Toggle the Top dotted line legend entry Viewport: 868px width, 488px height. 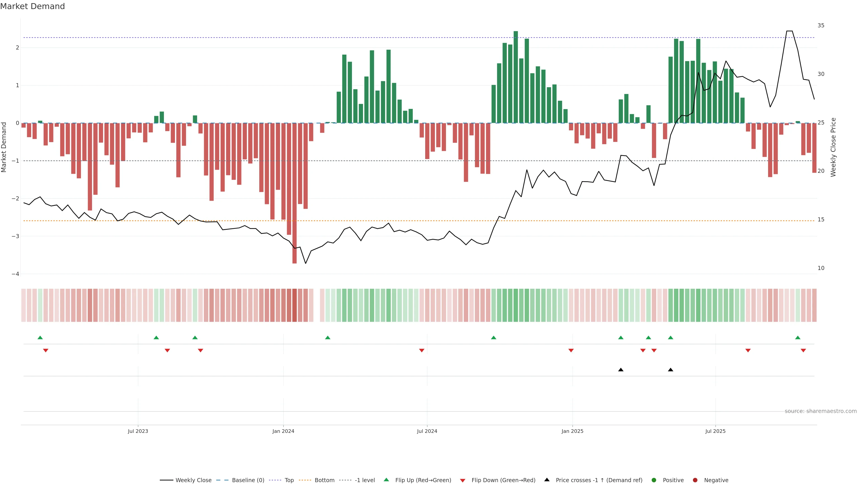click(x=289, y=480)
